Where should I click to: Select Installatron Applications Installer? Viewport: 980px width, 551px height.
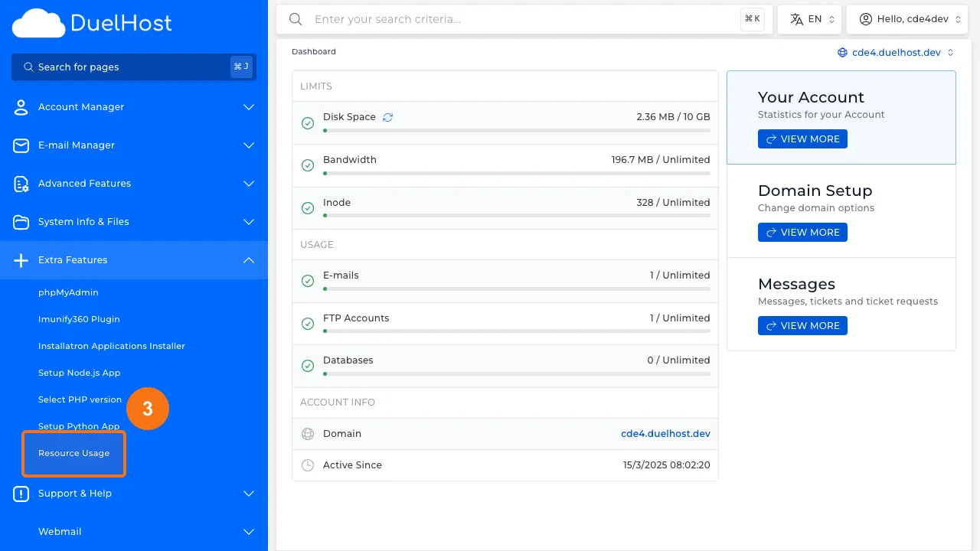[112, 346]
